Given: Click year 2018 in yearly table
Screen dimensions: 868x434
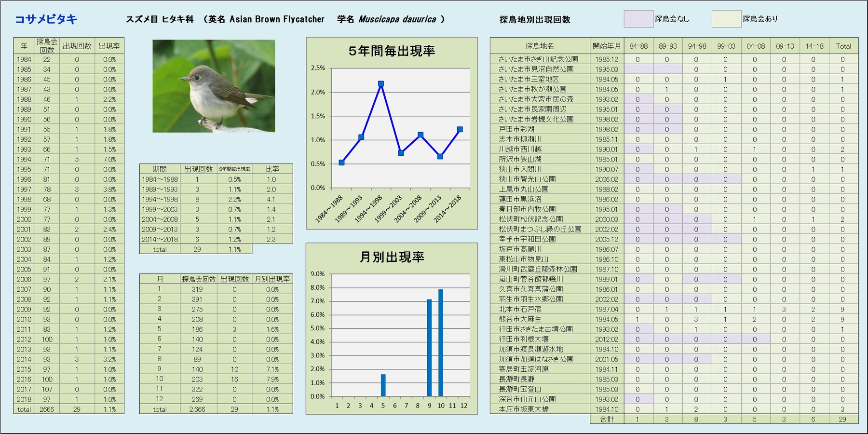Looking at the screenshot, I should pyautogui.click(x=24, y=399).
